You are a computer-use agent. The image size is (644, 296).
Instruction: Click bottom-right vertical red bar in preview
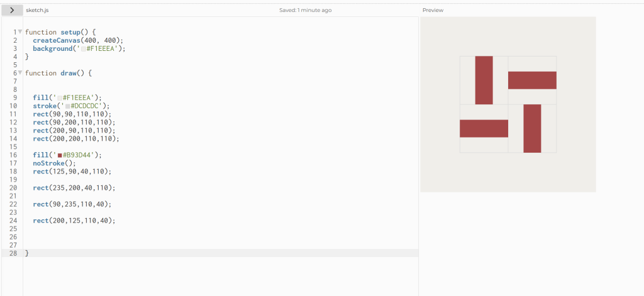[532, 128]
